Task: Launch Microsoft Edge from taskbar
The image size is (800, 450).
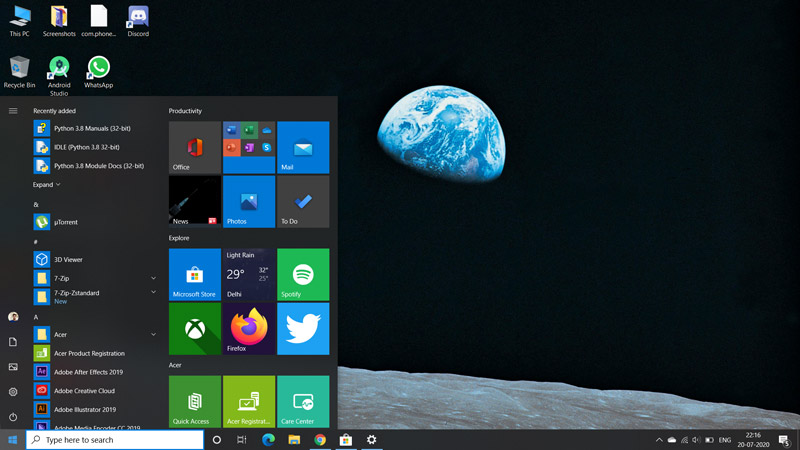Action: point(268,440)
